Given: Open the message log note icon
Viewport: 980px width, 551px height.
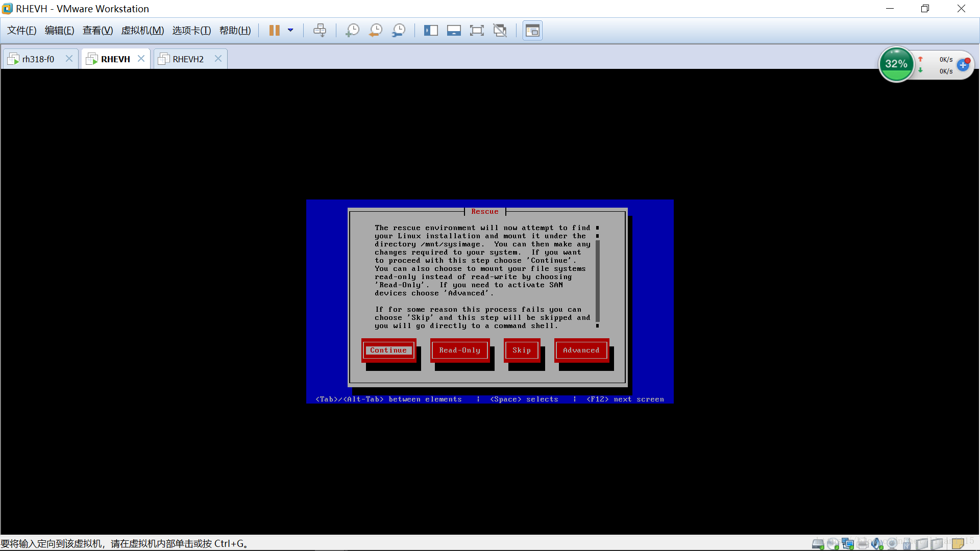Looking at the screenshot, I should 958,544.
